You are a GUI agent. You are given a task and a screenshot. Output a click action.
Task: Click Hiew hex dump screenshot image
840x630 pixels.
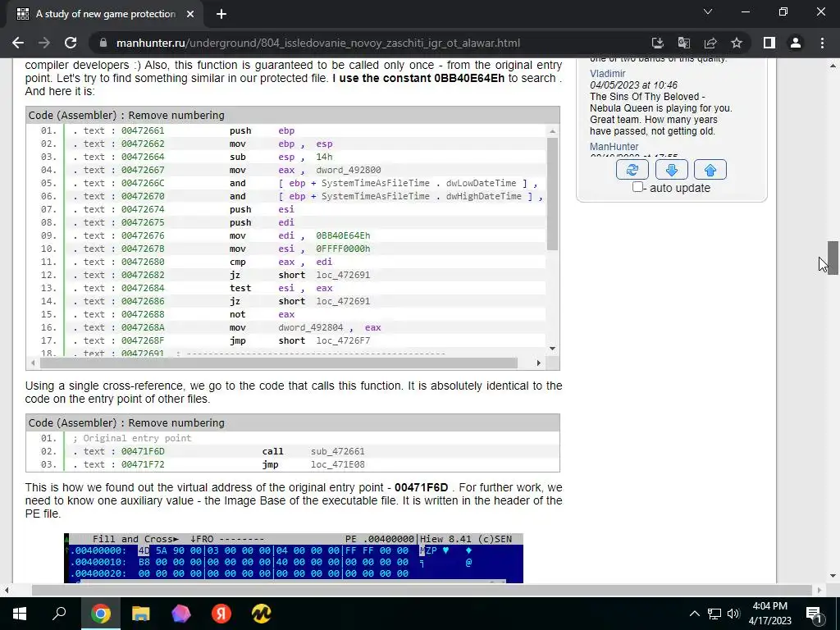(x=294, y=558)
